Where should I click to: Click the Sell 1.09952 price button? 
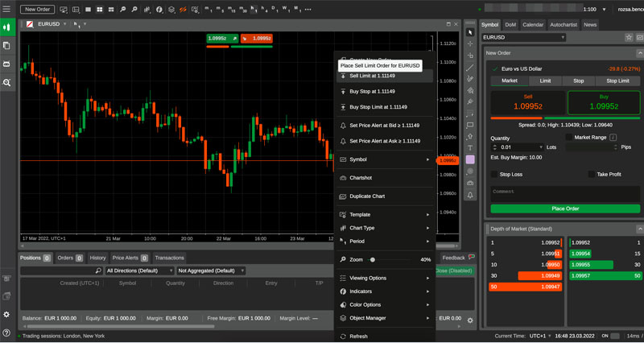point(528,103)
